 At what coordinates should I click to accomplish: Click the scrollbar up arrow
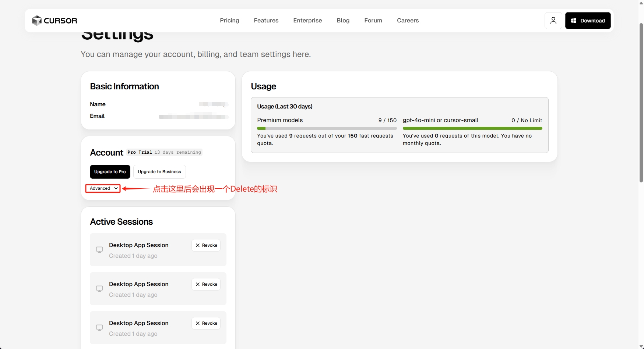[641, 3]
